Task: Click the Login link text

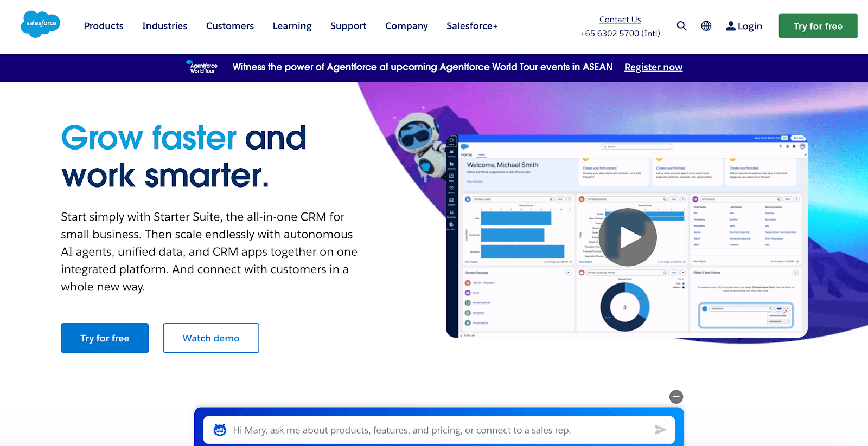Action: (750, 26)
